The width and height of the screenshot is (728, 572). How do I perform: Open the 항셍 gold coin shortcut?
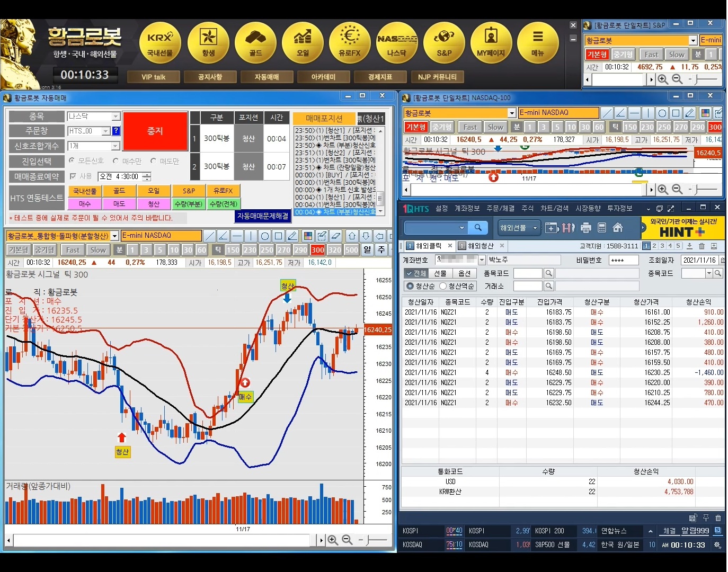pyautogui.click(x=208, y=43)
